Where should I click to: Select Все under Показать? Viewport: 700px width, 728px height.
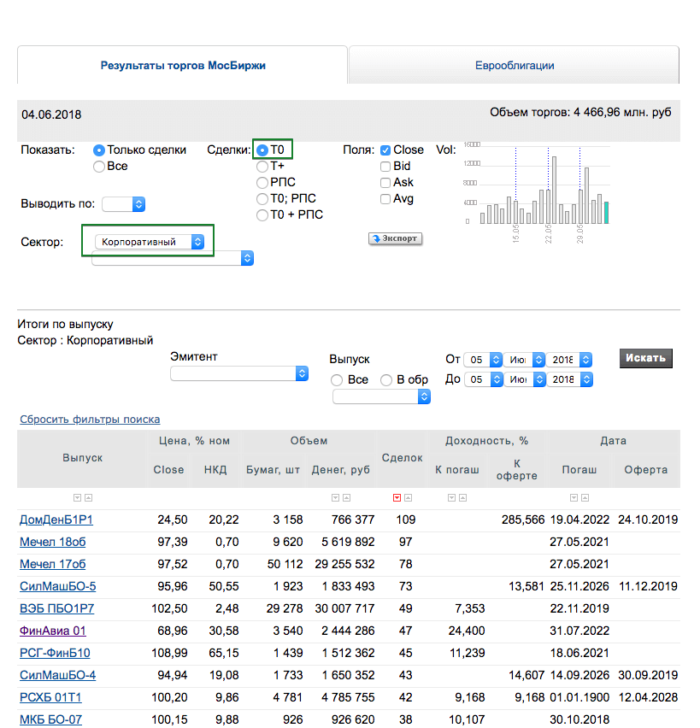tap(99, 167)
